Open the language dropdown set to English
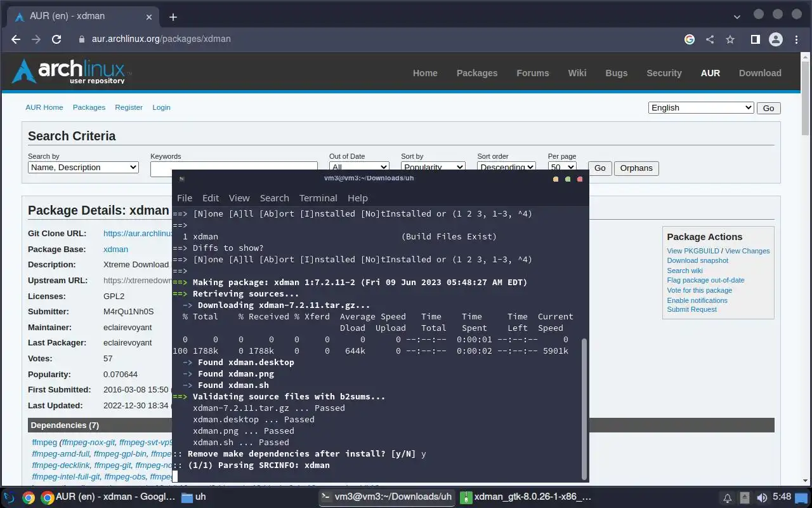Viewport: 812px width, 508px height. click(701, 107)
